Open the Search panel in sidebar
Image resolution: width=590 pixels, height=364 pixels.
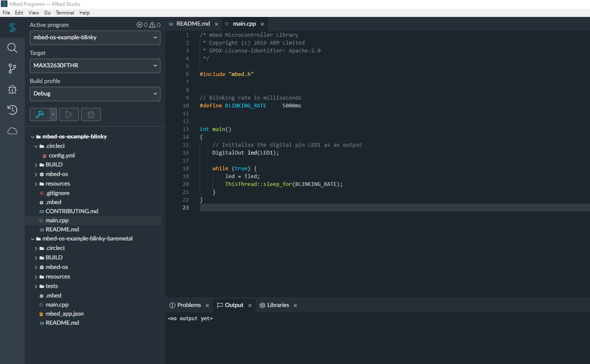[x=12, y=48]
